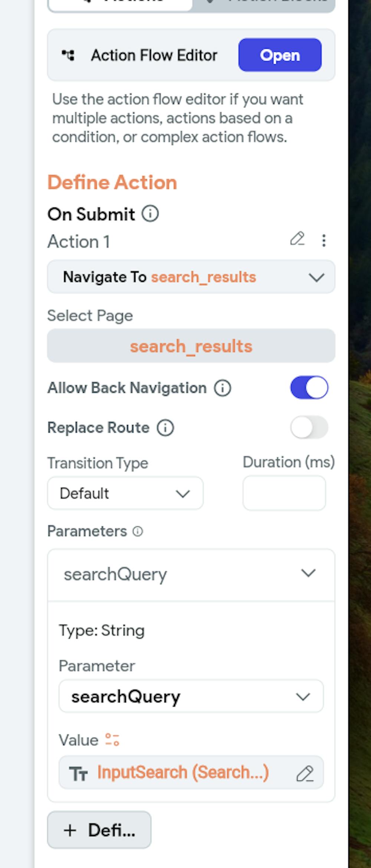Viewport: 371px width, 868px height.
Task: Expand the Navigate To search_results dropdown
Action: click(x=316, y=277)
